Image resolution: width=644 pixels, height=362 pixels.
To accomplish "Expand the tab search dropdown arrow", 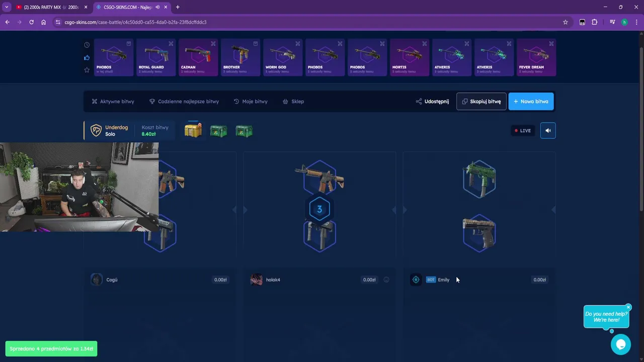I will pyautogui.click(x=7, y=7).
